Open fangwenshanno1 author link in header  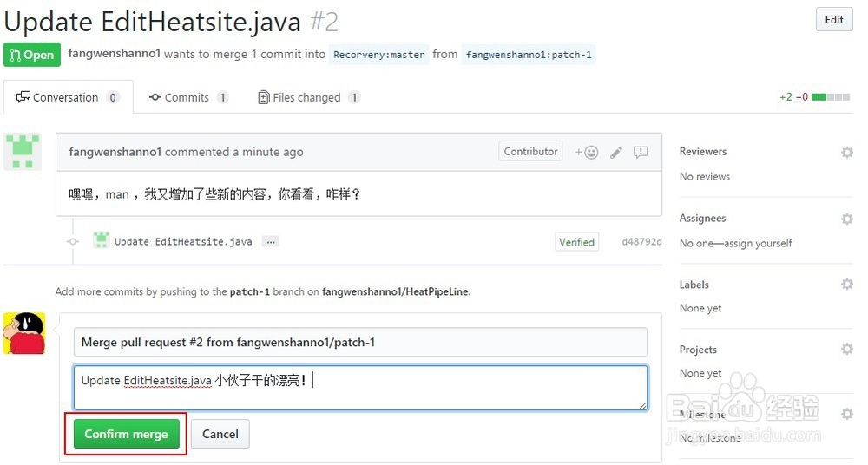tap(114, 54)
